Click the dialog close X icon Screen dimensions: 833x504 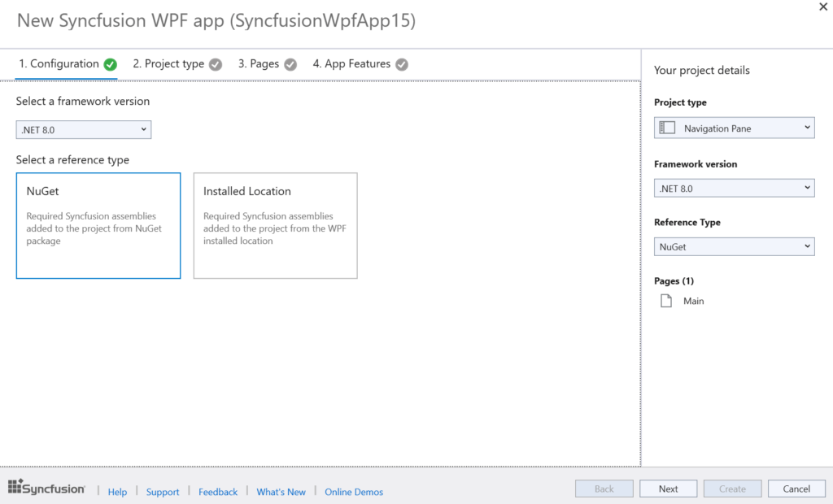(822, 7)
